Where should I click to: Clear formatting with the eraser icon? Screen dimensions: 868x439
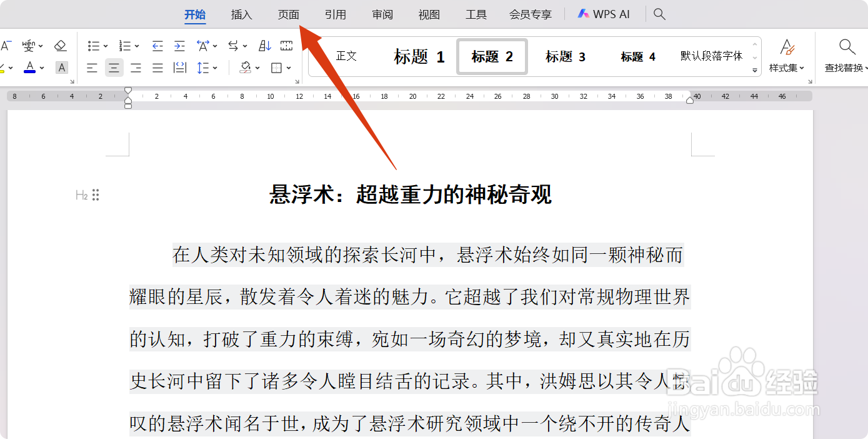coord(60,45)
